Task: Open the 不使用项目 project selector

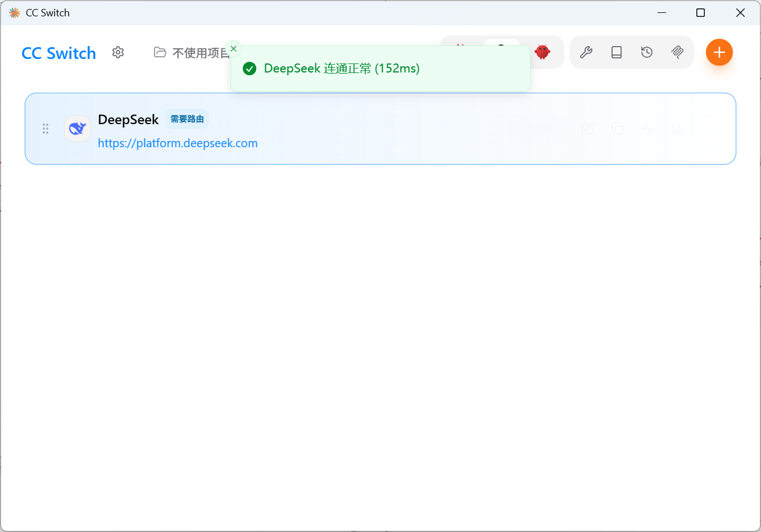Action: click(x=191, y=53)
